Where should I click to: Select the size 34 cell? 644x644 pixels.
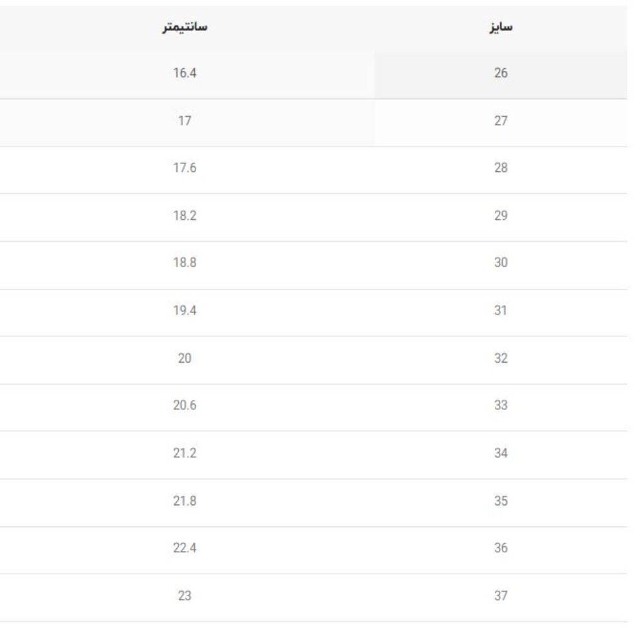501,455
